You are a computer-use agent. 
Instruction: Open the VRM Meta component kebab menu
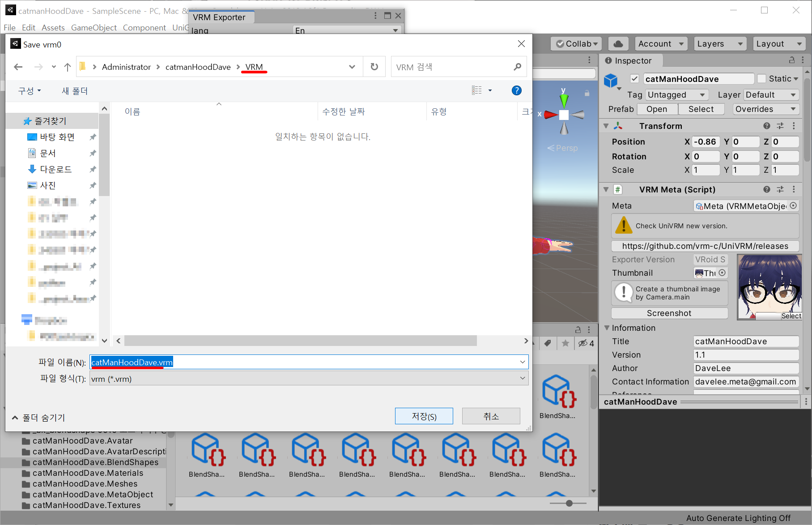794,190
